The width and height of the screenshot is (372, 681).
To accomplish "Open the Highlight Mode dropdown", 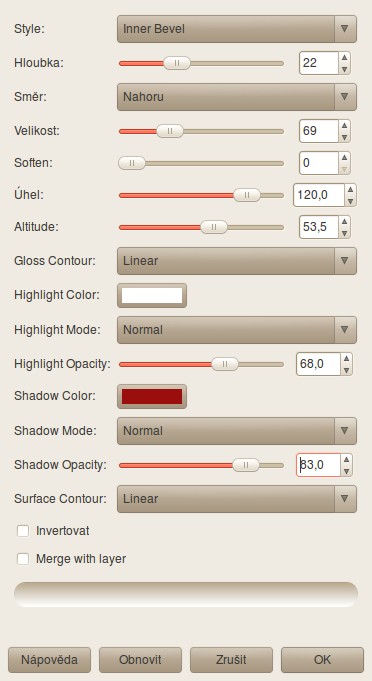I will 237,330.
